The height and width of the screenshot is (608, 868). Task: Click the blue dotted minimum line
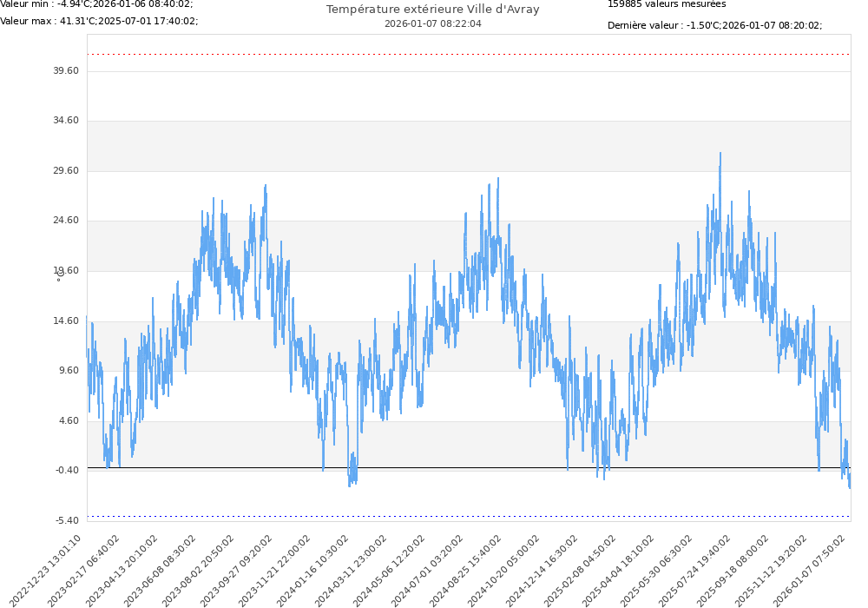pos(469,517)
